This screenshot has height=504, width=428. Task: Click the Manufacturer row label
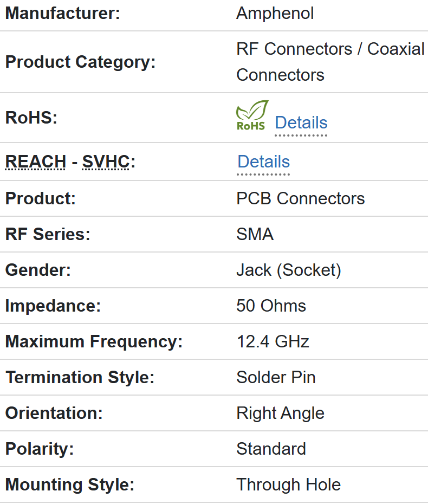[x=62, y=14]
